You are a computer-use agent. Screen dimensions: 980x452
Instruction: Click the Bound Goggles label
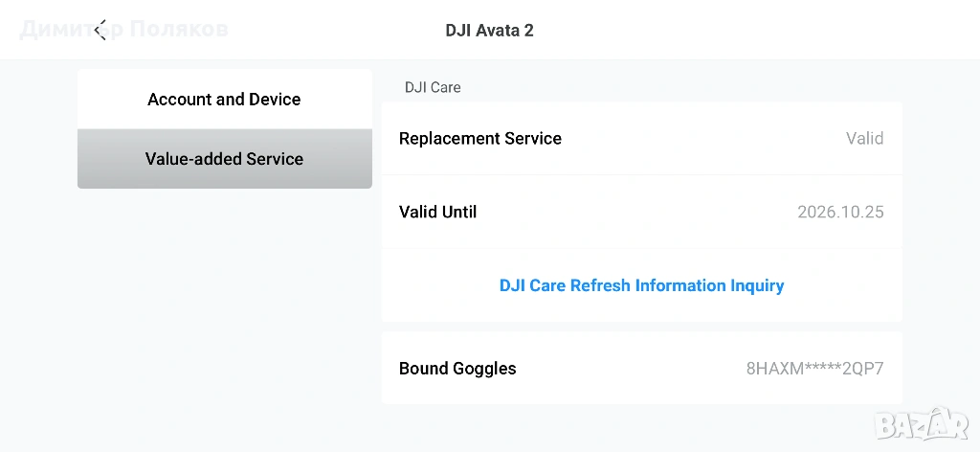click(x=457, y=369)
